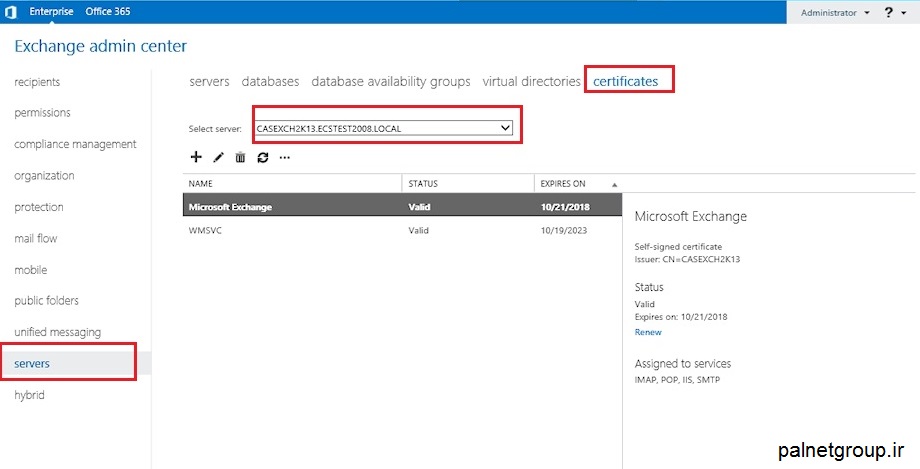
Task: Click the 10/19/2023 expiry date
Action: 564,230
